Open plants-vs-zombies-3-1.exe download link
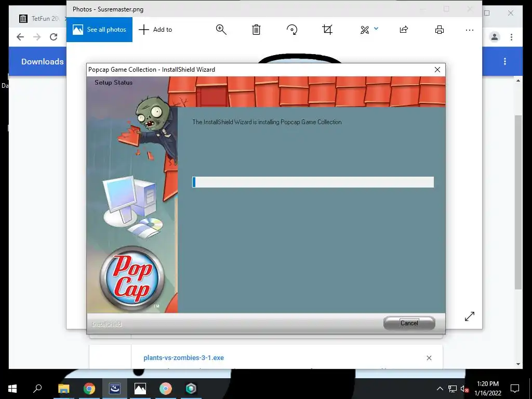Viewport: 532px width, 399px height. pos(183,357)
